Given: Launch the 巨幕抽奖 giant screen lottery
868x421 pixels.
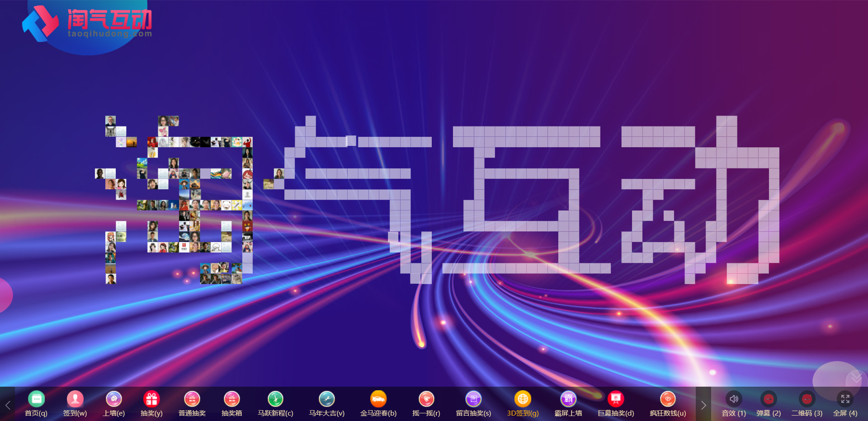Looking at the screenshot, I should (616, 404).
